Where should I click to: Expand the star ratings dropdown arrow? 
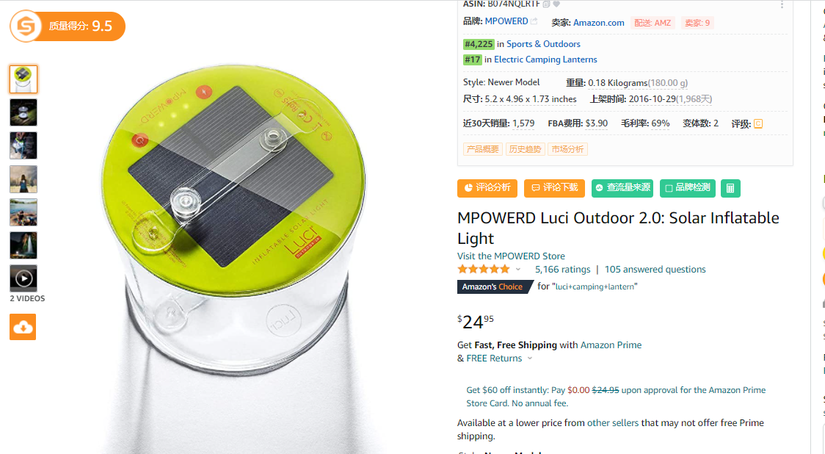tap(518, 269)
